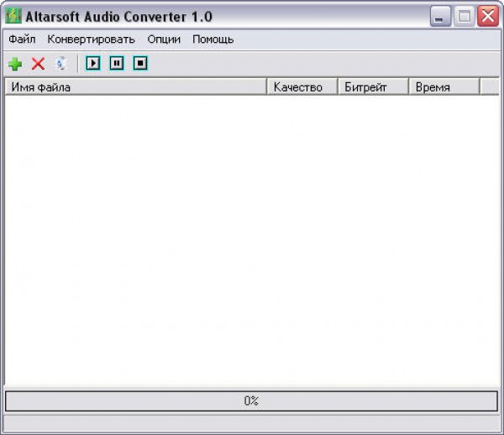
Task: Minimize the Altarsoft Audio Converter window
Action: click(x=440, y=17)
